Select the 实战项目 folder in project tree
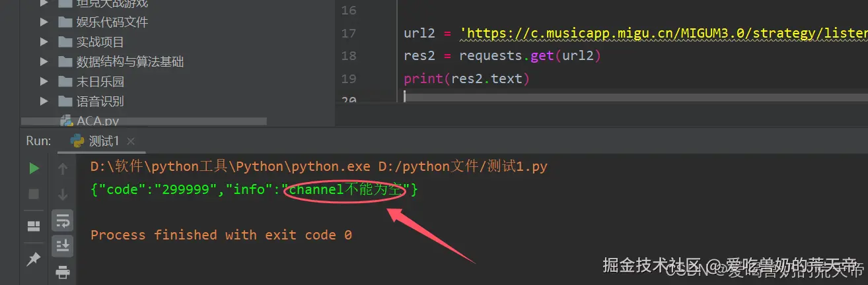The height and width of the screenshot is (285, 868). click(x=100, y=42)
